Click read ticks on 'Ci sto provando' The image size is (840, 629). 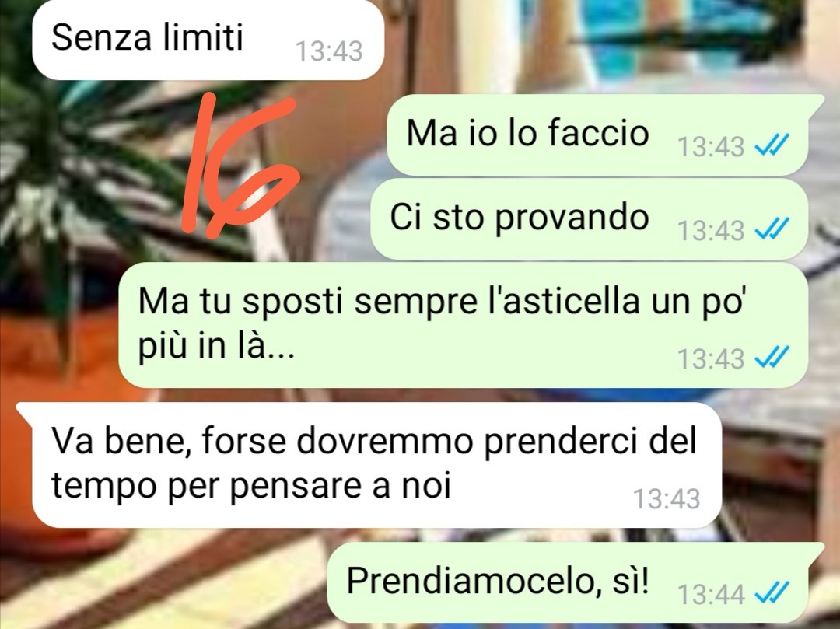[x=772, y=229]
